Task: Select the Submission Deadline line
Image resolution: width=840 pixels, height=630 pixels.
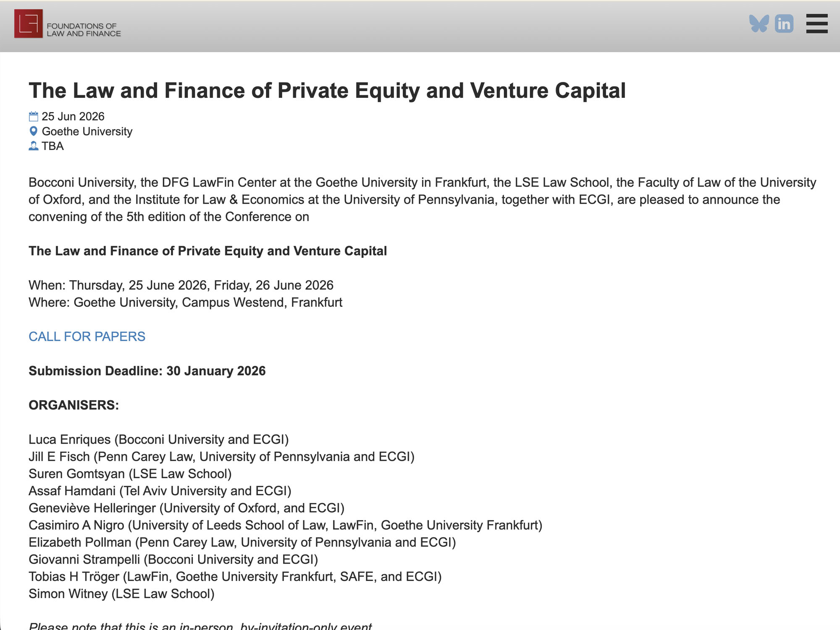Action: click(x=147, y=371)
